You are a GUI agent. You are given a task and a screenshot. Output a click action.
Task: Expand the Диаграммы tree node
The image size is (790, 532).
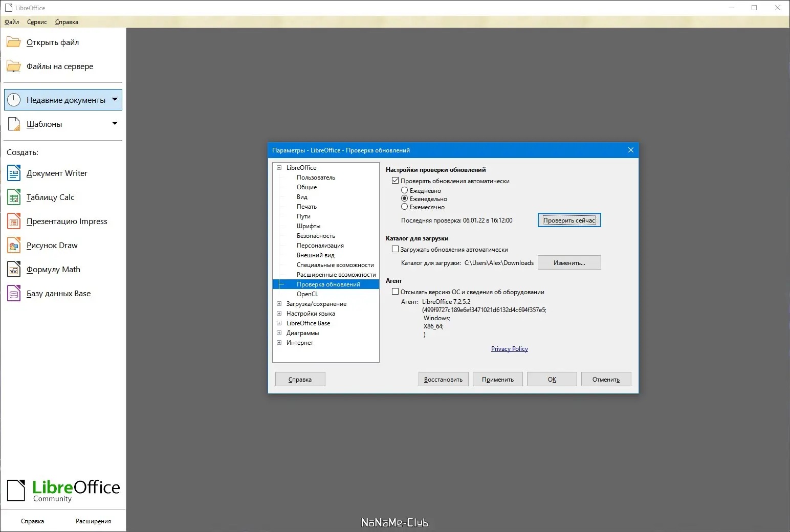pos(279,332)
